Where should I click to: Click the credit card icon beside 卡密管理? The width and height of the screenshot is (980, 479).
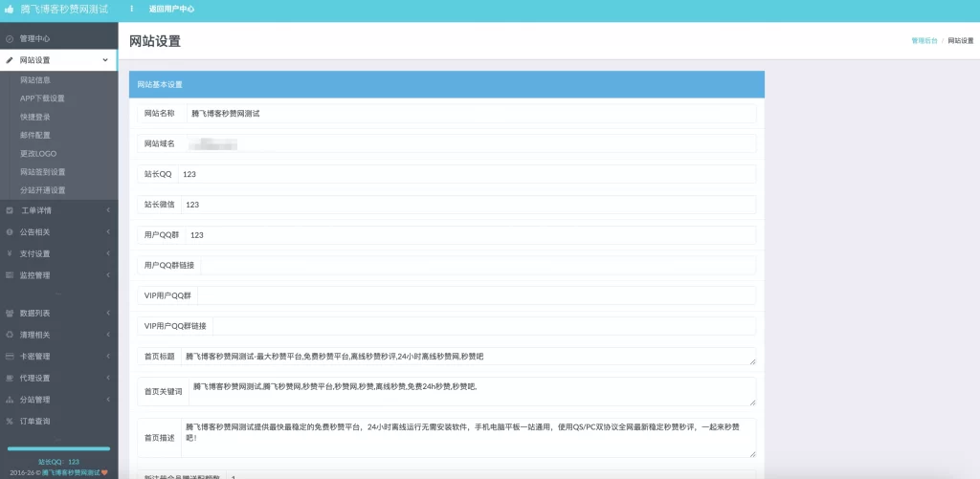tap(10, 357)
